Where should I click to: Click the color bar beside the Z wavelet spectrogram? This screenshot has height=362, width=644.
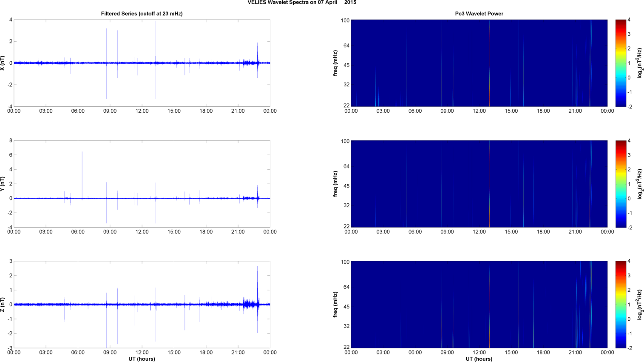[x=621, y=305]
